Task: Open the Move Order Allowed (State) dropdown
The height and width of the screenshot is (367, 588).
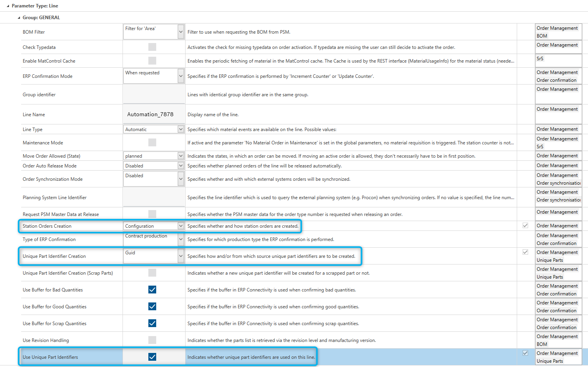Action: pos(180,155)
